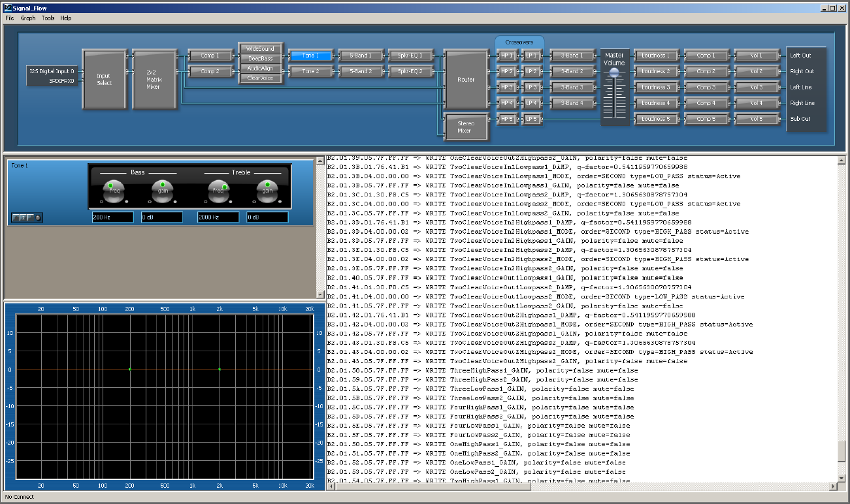The width and height of the screenshot is (850, 504).
Task: Click the Tone 2 block
Action: 311,71
